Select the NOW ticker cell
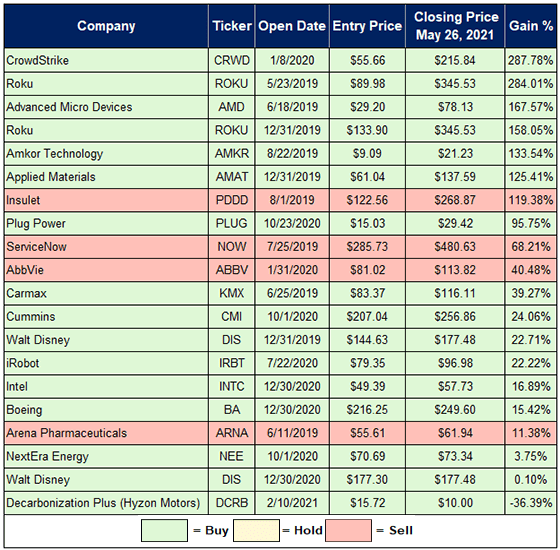 coord(232,246)
